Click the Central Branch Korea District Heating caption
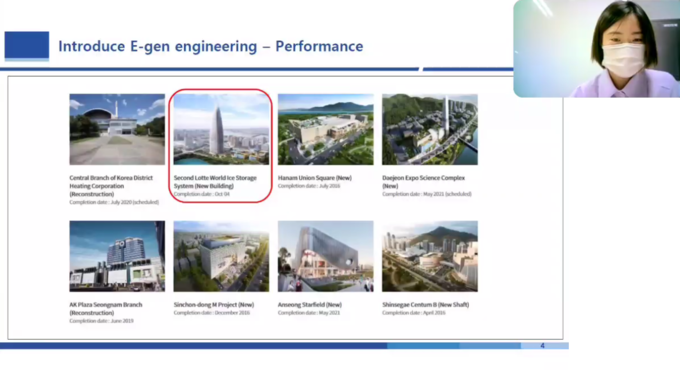This screenshot has width=680, height=370. [111, 186]
